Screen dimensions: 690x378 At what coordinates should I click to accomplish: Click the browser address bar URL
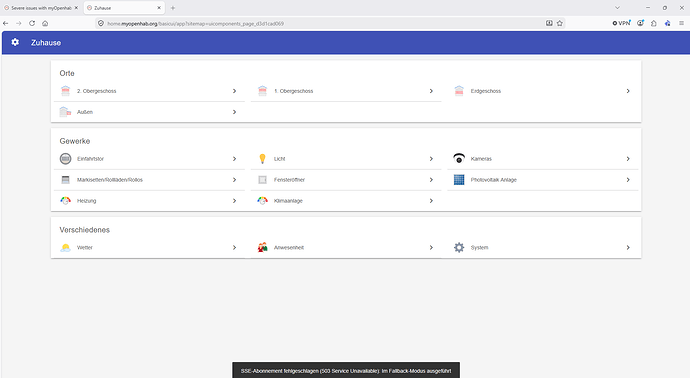coord(195,24)
